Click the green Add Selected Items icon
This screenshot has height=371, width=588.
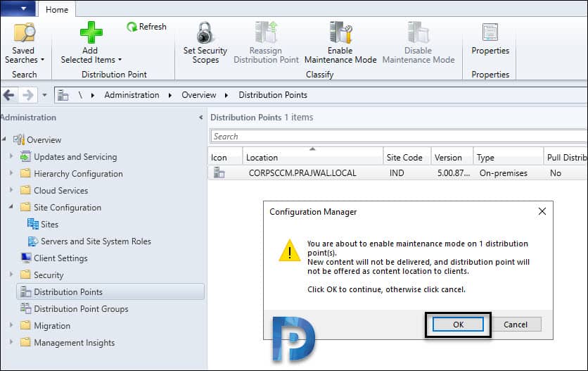[91, 32]
